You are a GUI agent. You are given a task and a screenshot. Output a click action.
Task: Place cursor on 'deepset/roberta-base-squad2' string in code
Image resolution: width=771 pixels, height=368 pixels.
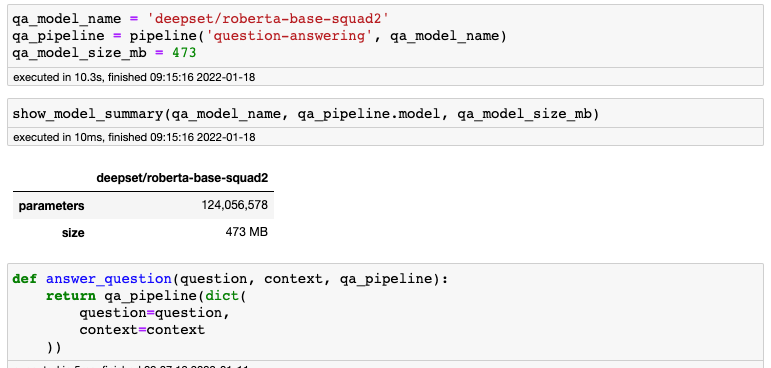point(268,19)
